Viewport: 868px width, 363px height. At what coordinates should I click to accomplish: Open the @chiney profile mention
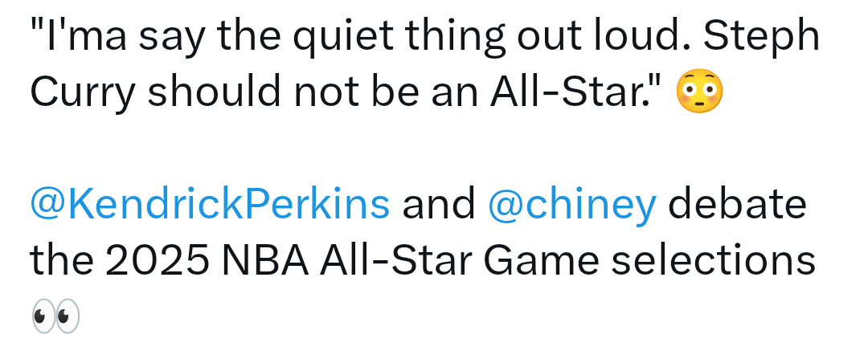pyautogui.click(x=572, y=205)
